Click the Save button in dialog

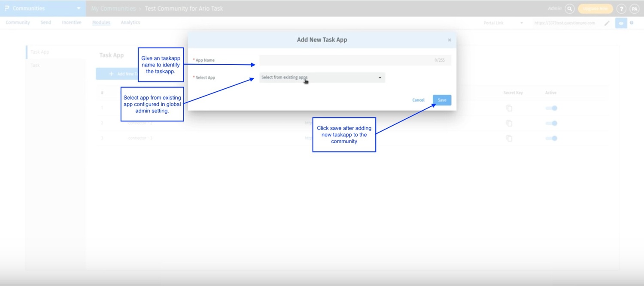click(x=442, y=100)
